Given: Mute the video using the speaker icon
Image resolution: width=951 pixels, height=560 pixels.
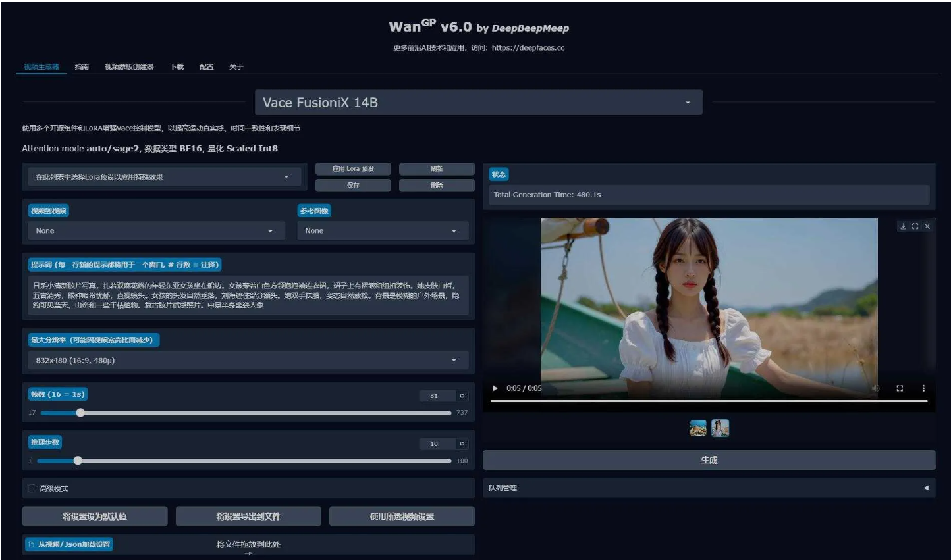Looking at the screenshot, I should pyautogui.click(x=875, y=388).
